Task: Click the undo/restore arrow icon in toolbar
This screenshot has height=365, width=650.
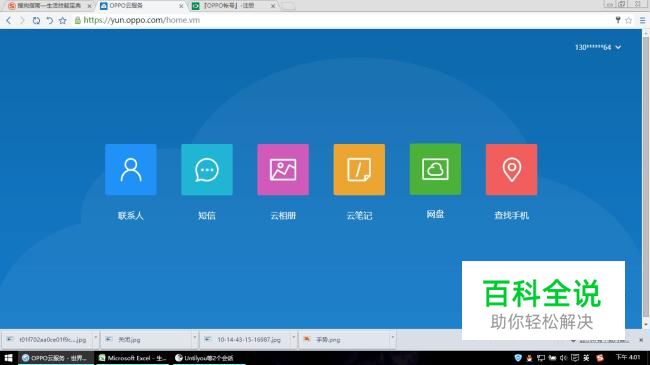Action: point(49,20)
